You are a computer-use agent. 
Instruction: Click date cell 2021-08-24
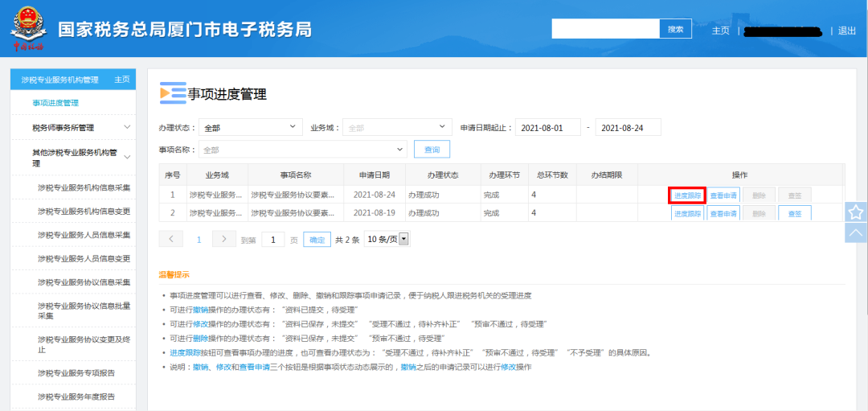click(x=375, y=195)
